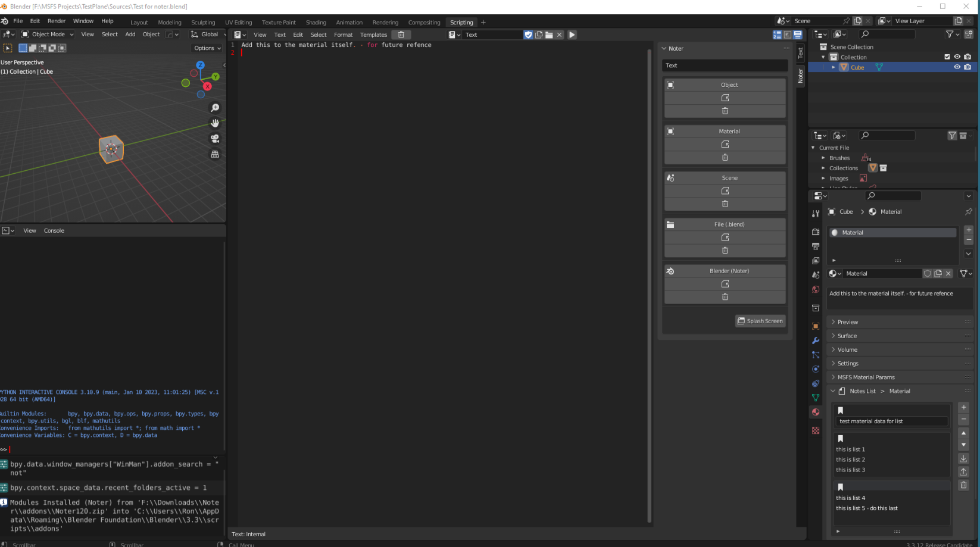Expand the Surface panel

tap(847, 336)
